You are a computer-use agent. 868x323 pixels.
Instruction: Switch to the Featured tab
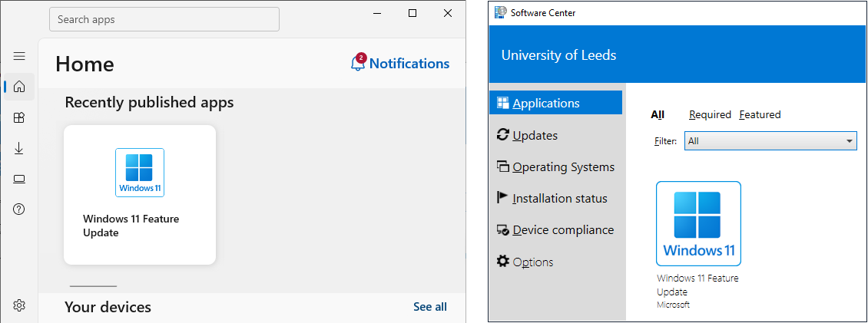coord(760,114)
